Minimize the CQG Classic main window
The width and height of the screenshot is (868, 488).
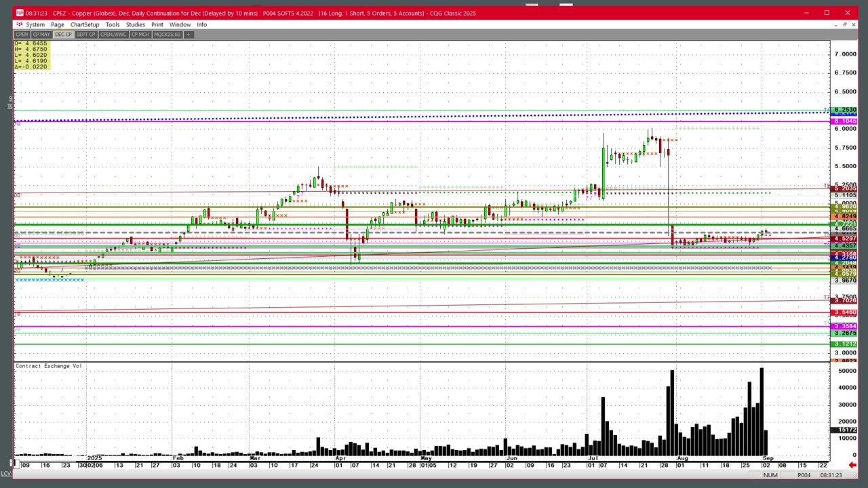click(x=806, y=13)
